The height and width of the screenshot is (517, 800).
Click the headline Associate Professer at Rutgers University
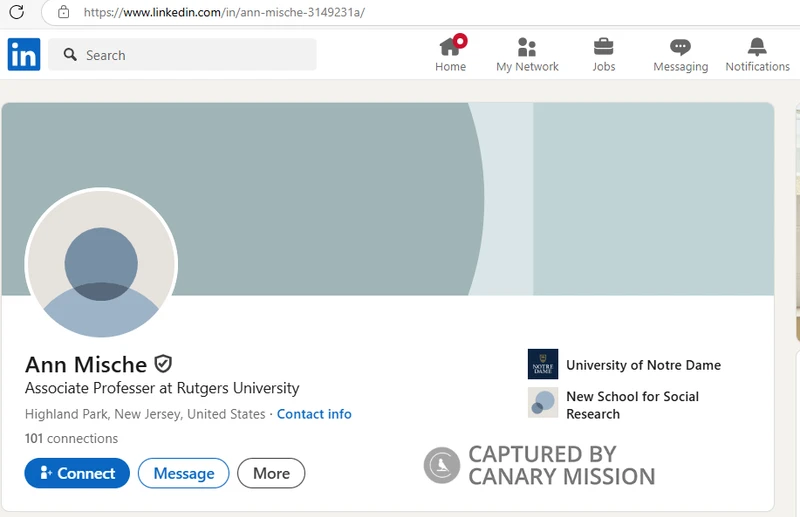162,388
